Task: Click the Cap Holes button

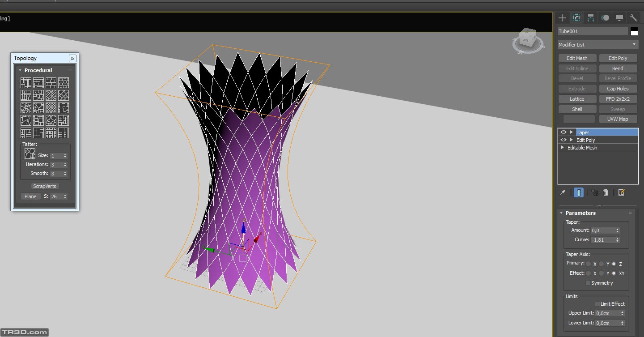Action: (x=617, y=89)
